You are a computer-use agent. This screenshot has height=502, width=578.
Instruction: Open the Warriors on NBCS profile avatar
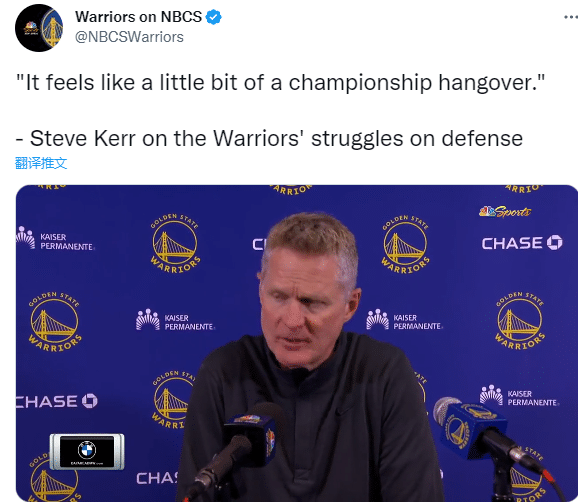pyautogui.click(x=39, y=28)
